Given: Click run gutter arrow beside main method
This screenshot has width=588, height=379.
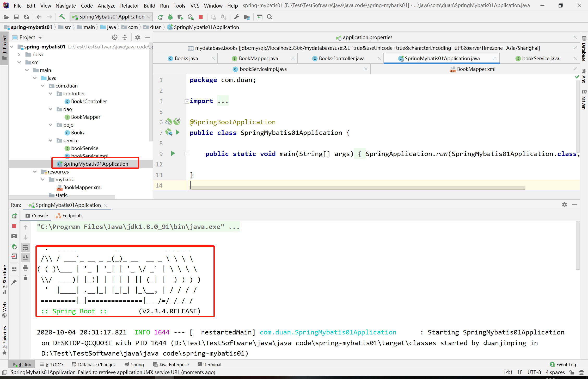Looking at the screenshot, I should tap(173, 154).
